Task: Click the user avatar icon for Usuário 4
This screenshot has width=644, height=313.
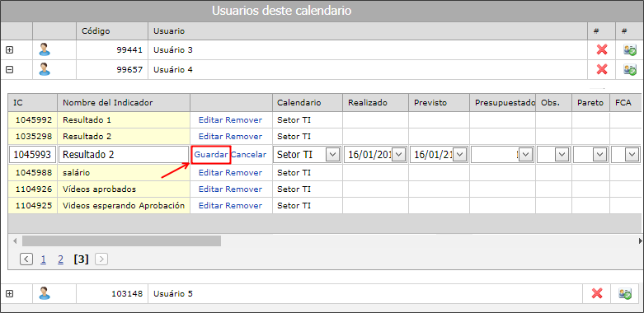Action: pyautogui.click(x=45, y=69)
